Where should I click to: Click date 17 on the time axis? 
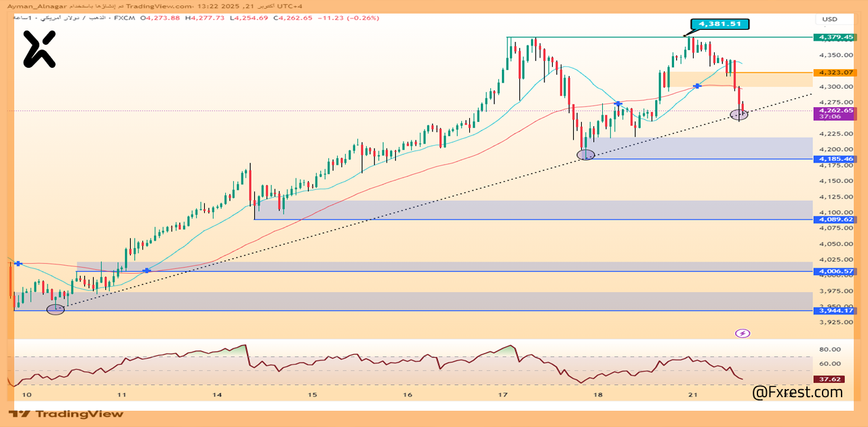pos(502,394)
